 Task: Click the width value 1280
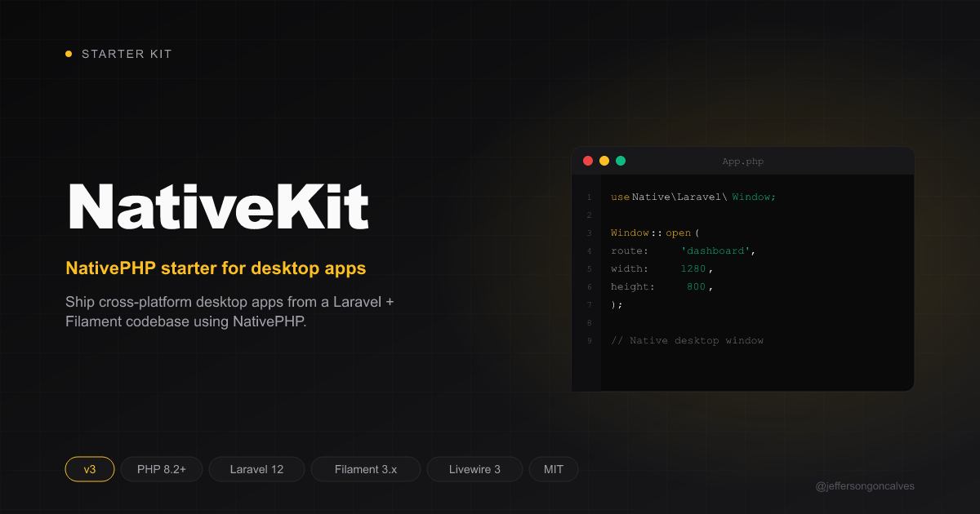pyautogui.click(x=693, y=269)
